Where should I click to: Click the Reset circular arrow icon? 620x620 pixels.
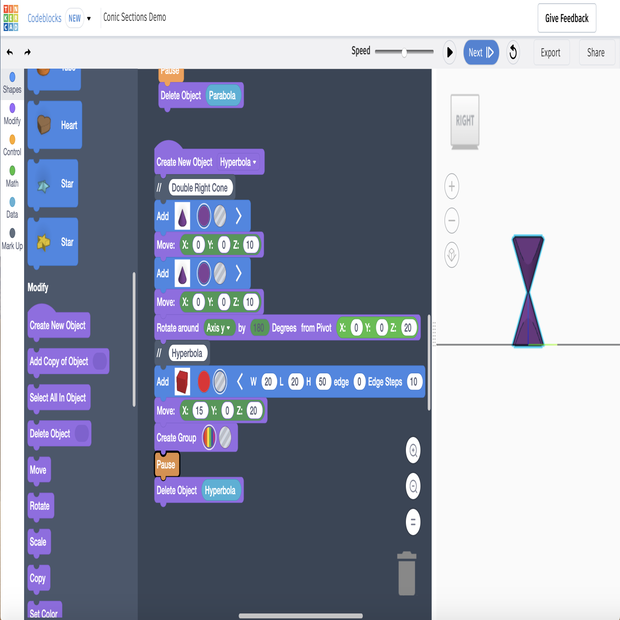point(513,52)
